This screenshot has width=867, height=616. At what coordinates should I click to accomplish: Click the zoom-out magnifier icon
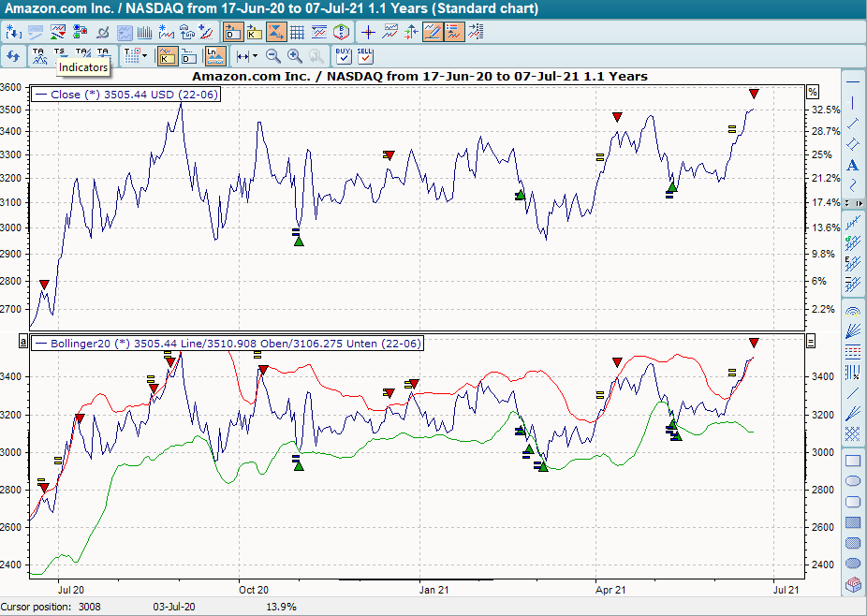point(272,56)
